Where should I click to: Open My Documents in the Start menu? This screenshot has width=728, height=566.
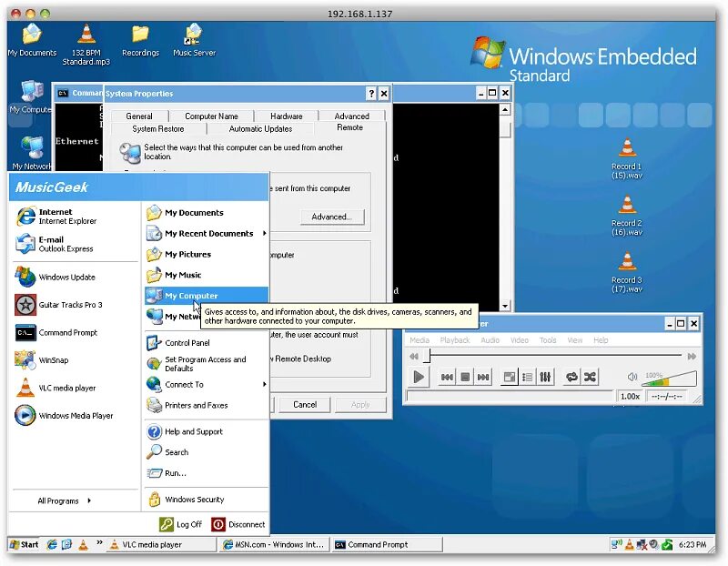[207, 213]
